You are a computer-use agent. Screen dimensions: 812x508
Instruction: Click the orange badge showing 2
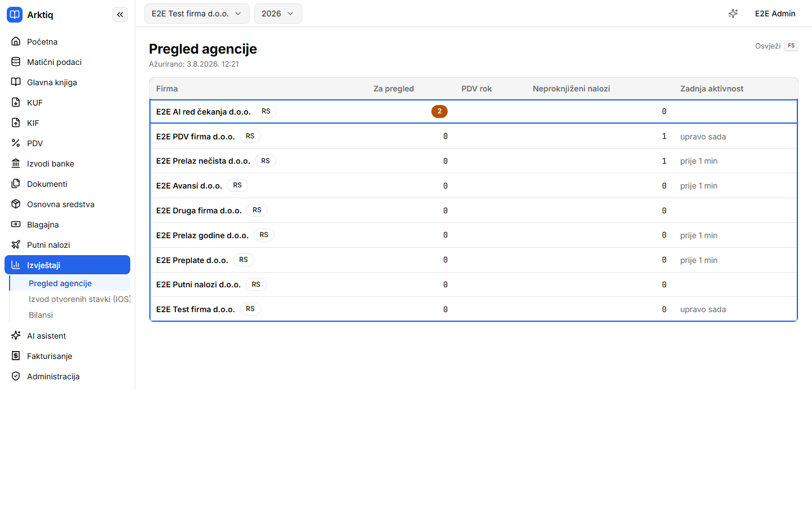pyautogui.click(x=439, y=111)
